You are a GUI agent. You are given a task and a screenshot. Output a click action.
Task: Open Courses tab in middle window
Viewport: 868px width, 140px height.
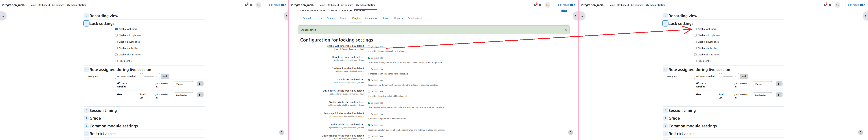(x=331, y=18)
